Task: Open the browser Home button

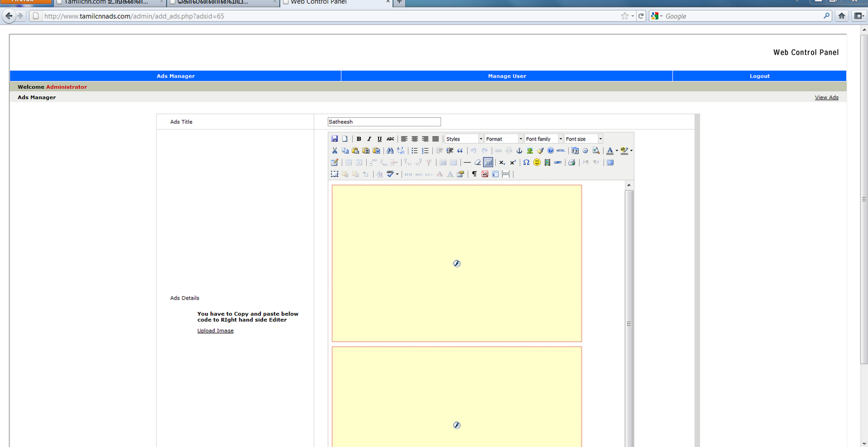Action: [841, 16]
